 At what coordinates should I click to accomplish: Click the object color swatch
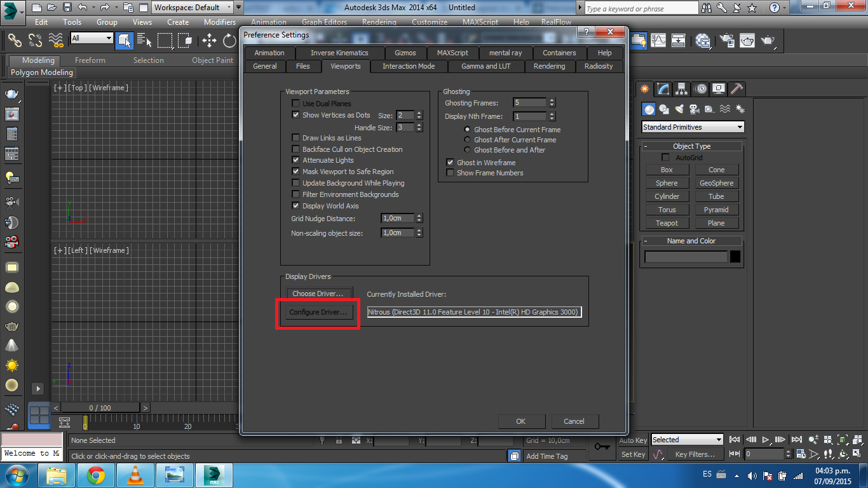tap(735, 257)
